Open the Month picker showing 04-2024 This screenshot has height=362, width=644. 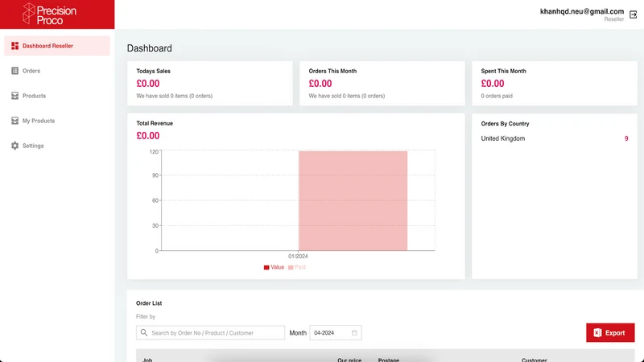click(336, 332)
